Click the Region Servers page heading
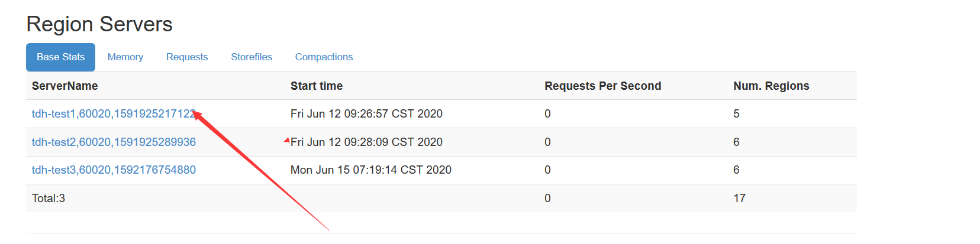 coord(99,24)
